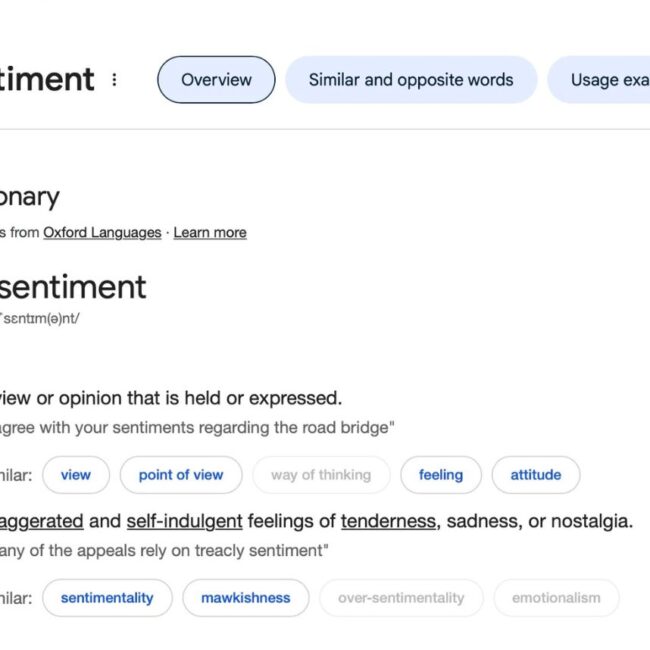Select the 'over-sentimentality' synonym chip

[x=401, y=598]
